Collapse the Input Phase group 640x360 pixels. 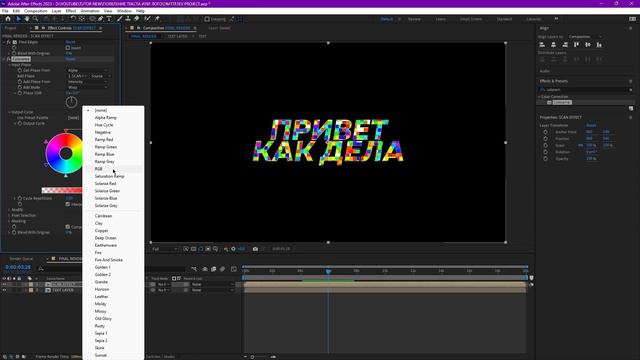tap(9, 65)
